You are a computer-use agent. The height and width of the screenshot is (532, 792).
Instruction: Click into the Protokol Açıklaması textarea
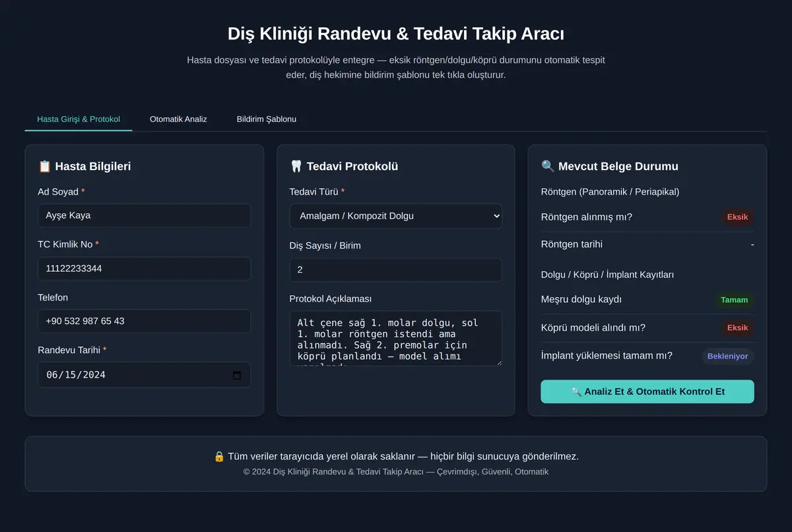(396, 339)
